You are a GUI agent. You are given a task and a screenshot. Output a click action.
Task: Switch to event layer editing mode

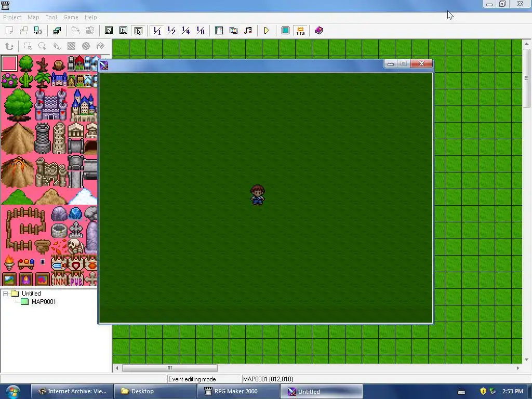[x=138, y=31]
